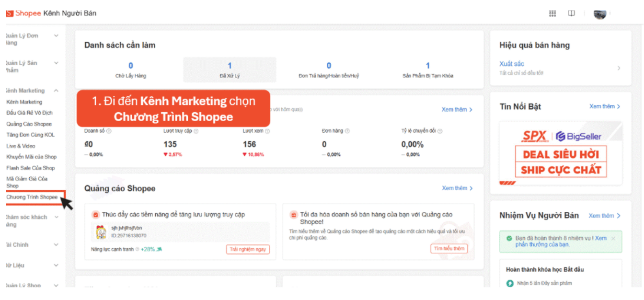Image resolution: width=644 pixels, height=300 pixels.
Task: Expand the Quản Lý Đơn hàng section
Action: click(56, 36)
